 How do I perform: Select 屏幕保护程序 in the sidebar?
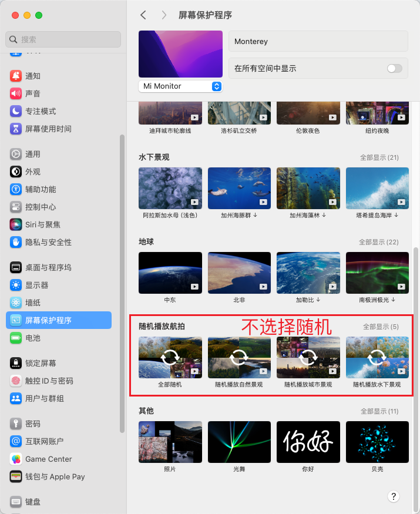[59, 320]
